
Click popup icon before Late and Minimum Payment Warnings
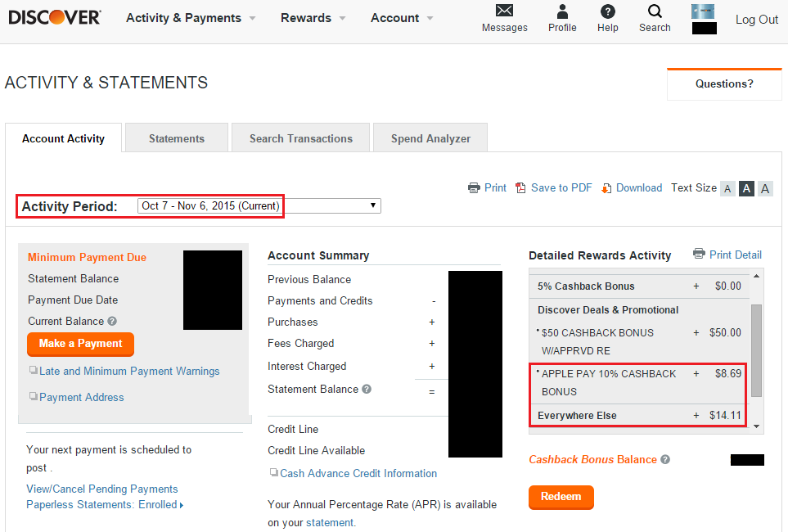34,370
